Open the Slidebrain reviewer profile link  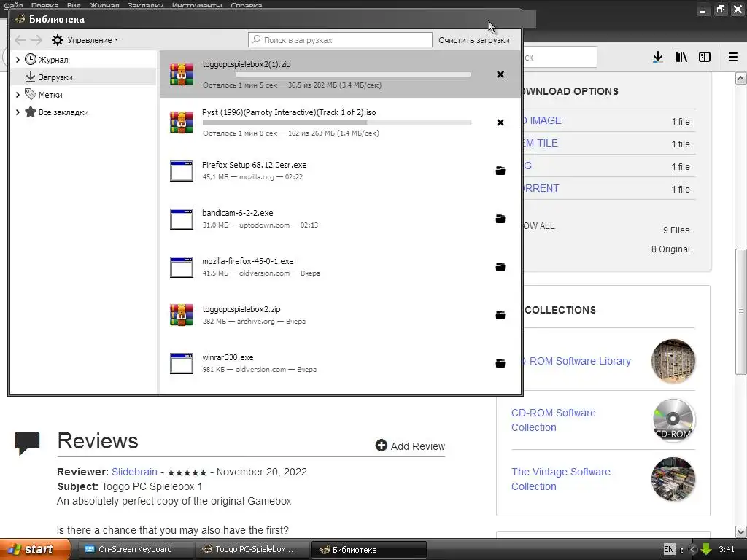(134, 472)
